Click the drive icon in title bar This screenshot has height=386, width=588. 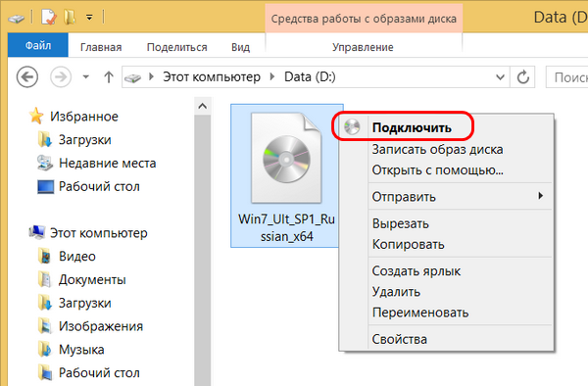(17, 18)
